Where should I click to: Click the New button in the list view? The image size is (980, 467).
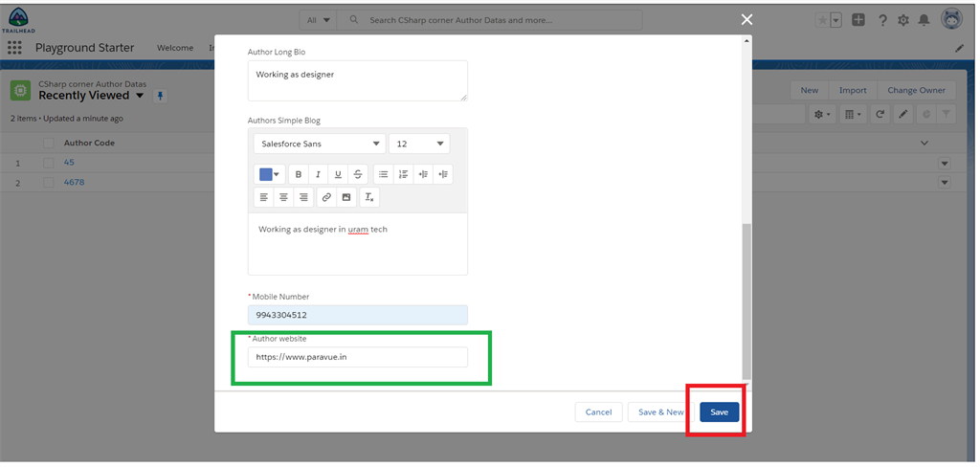point(810,90)
